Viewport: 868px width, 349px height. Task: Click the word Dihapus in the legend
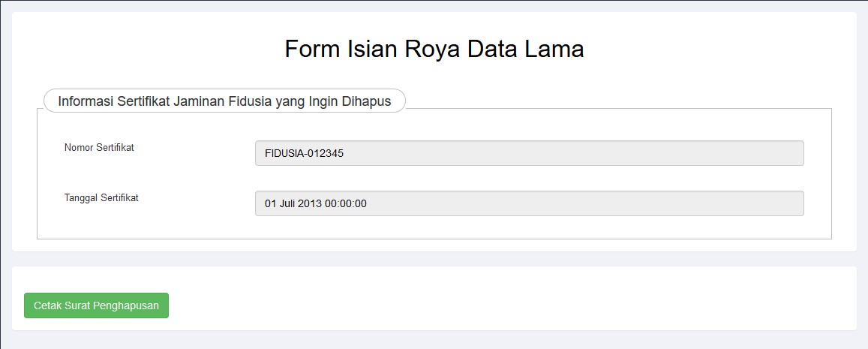(367, 101)
